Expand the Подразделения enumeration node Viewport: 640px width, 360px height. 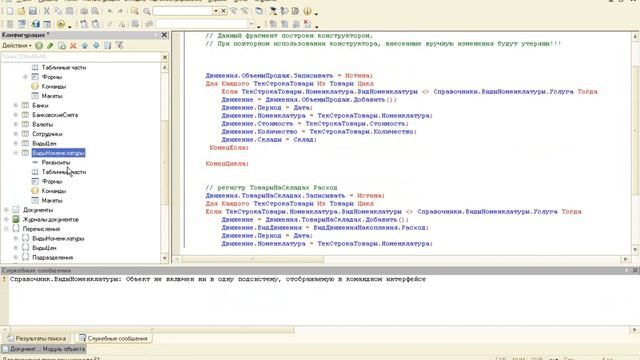point(16,257)
